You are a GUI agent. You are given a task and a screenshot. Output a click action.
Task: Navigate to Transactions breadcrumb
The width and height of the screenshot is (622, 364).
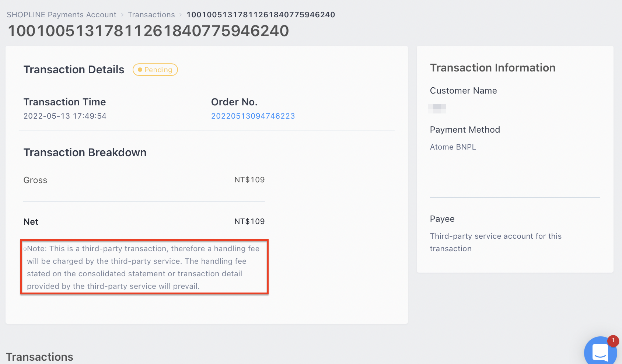click(x=151, y=15)
